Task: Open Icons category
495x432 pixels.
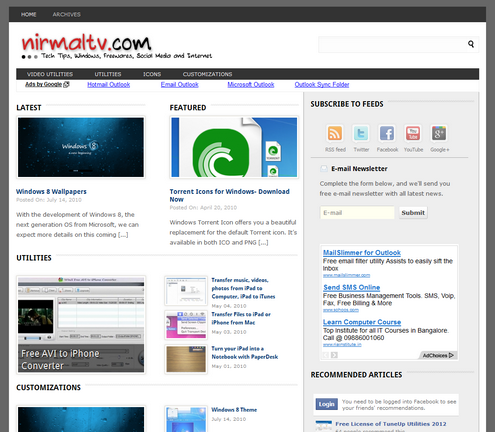Action: point(152,74)
